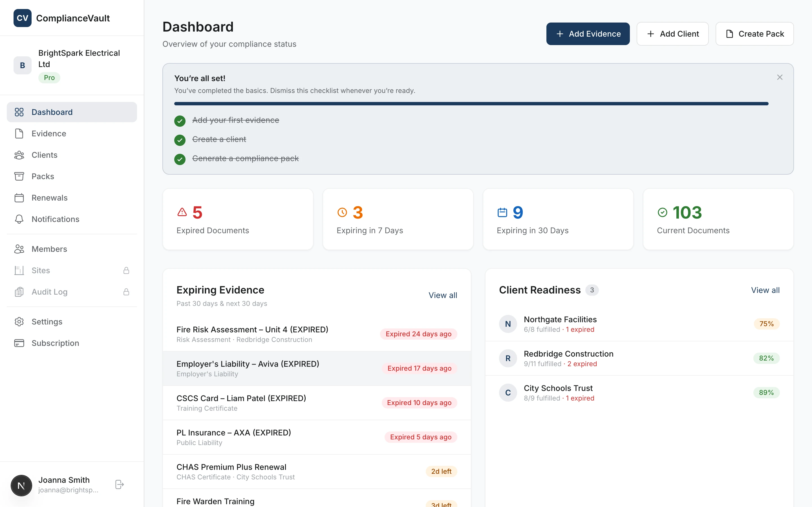Open the Evidence section from the sidebar
This screenshot has height=507, width=812.
pos(49,134)
